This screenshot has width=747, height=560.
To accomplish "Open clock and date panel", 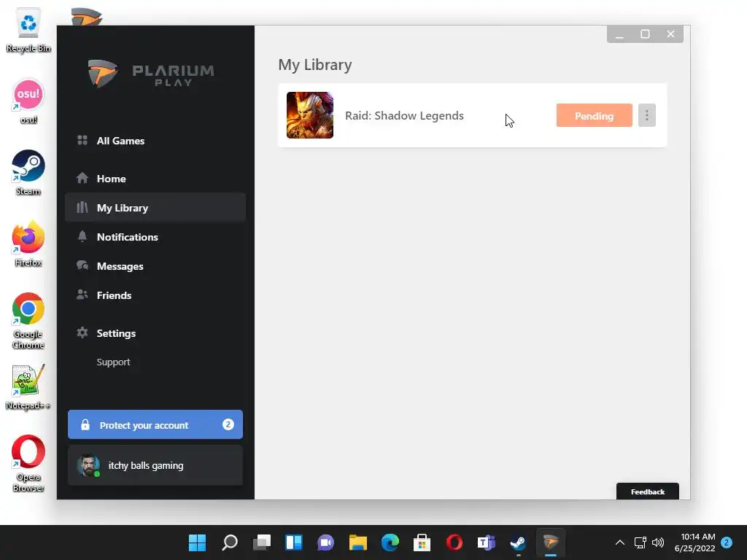I will point(694,542).
